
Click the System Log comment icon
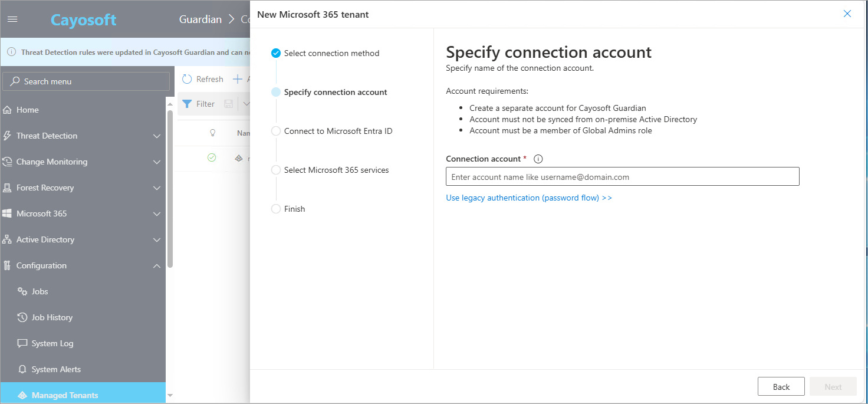click(x=22, y=343)
